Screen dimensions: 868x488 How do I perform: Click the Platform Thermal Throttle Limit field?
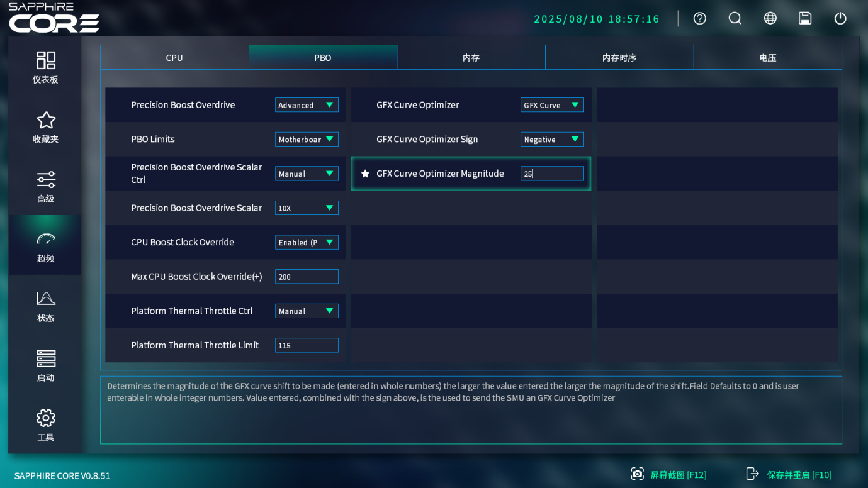click(307, 345)
